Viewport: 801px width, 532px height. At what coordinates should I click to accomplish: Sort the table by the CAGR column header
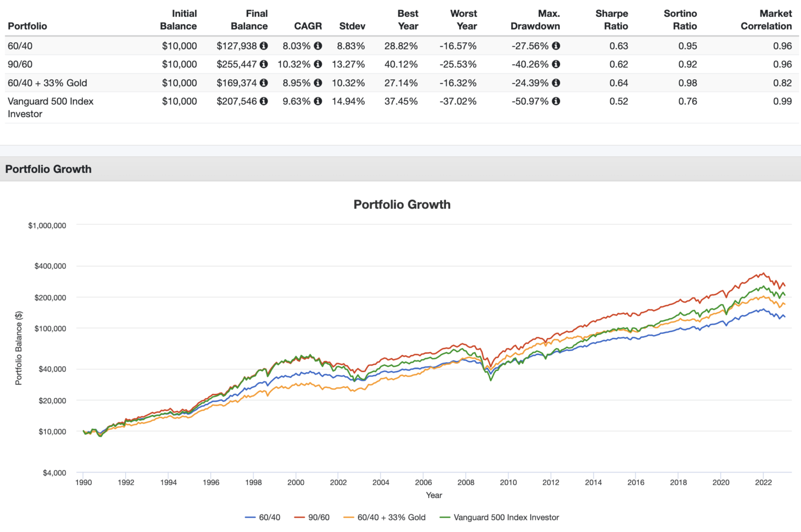pos(308,26)
